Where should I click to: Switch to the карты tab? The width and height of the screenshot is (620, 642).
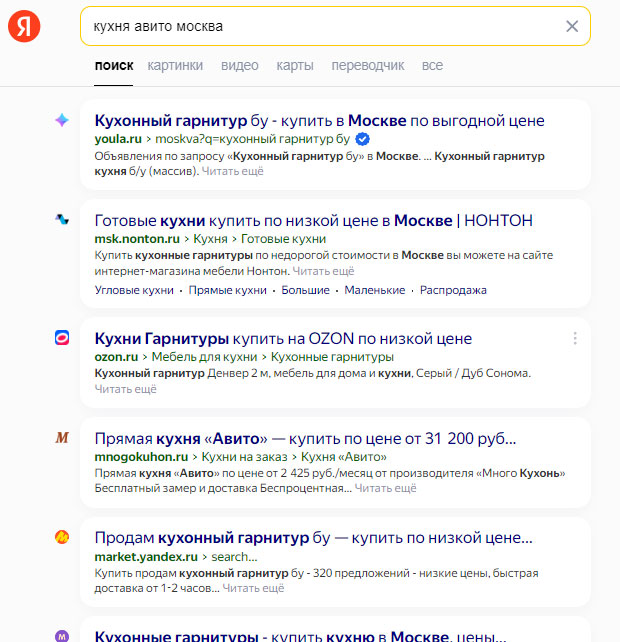pos(295,66)
